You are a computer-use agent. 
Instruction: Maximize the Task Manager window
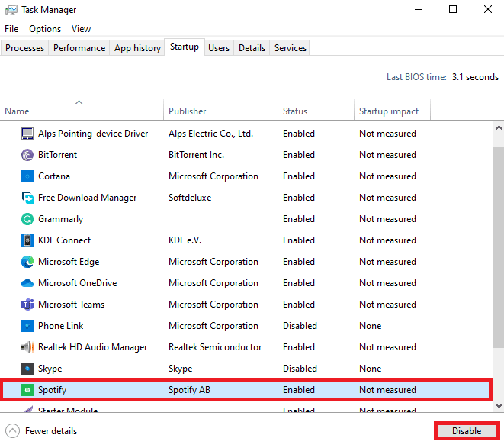pyautogui.click(x=453, y=9)
